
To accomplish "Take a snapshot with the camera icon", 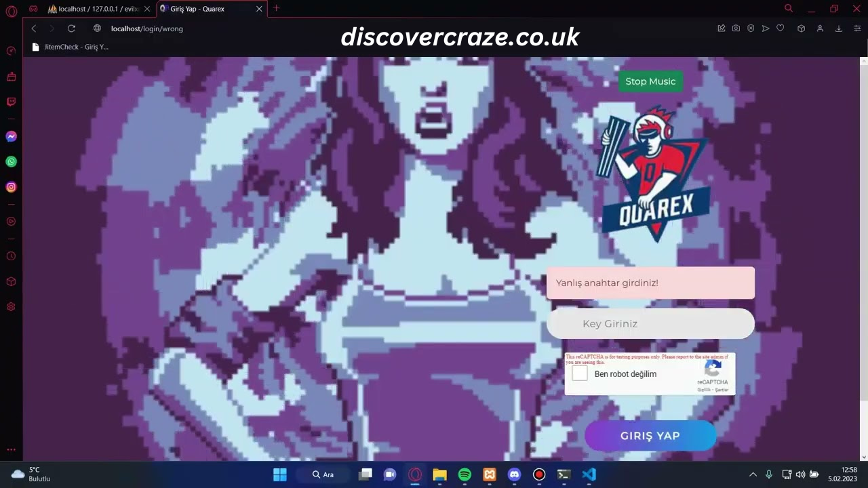I will click(736, 28).
